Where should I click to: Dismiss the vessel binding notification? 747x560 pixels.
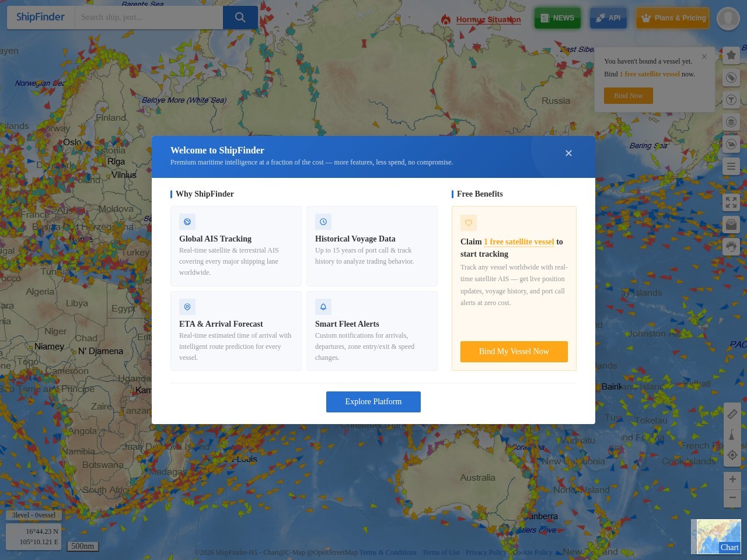(704, 57)
